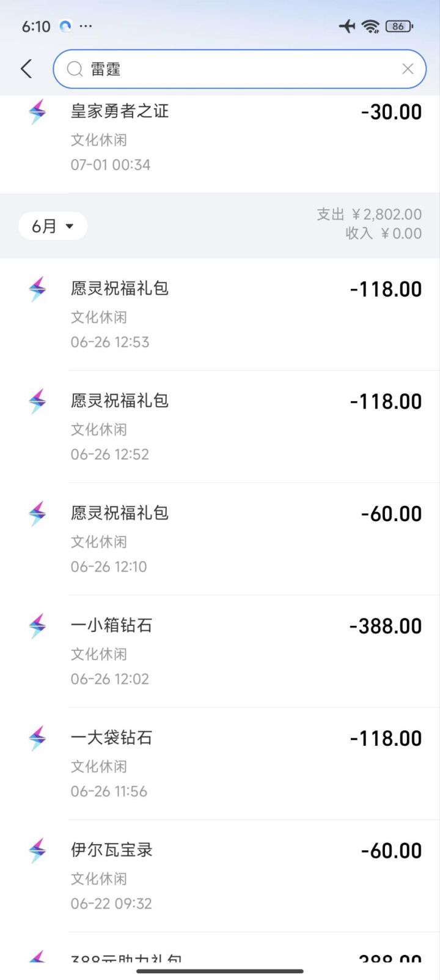Tap lightning icon of 06-26 12:53 transaction

tap(37, 289)
